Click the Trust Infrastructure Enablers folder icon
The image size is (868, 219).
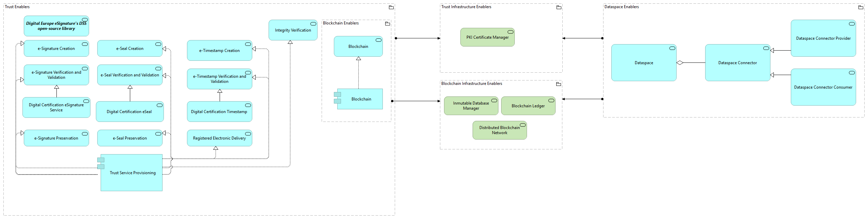click(559, 7)
